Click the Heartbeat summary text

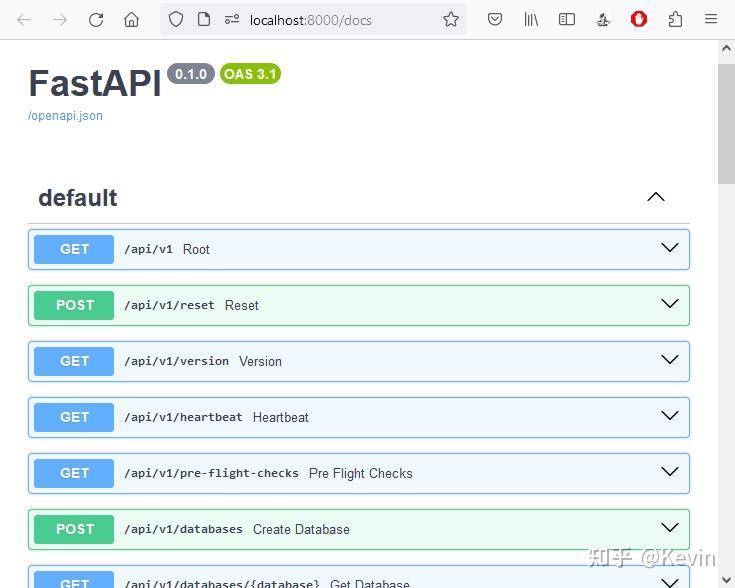[x=281, y=417]
